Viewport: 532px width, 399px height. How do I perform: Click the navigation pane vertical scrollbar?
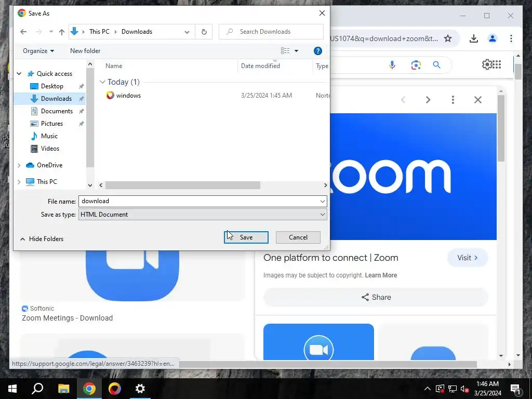coord(90,118)
